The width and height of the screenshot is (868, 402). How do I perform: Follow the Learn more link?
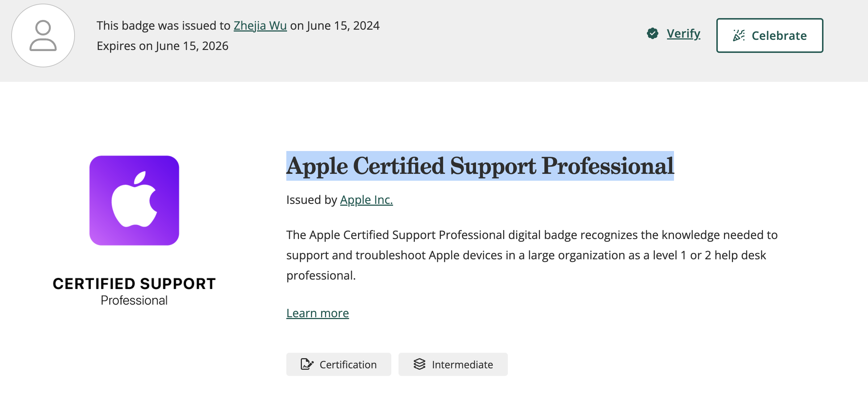pos(317,313)
